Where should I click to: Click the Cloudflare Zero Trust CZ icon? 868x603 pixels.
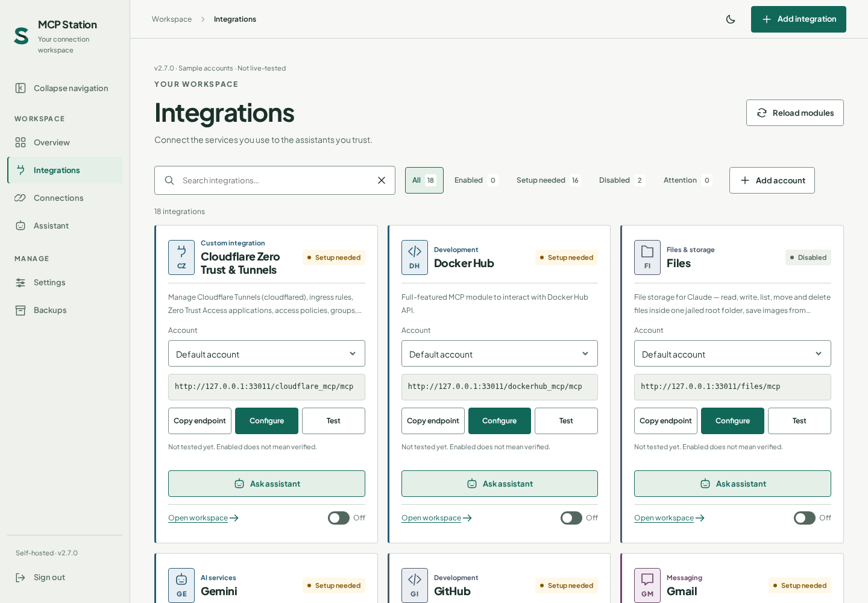(181, 257)
